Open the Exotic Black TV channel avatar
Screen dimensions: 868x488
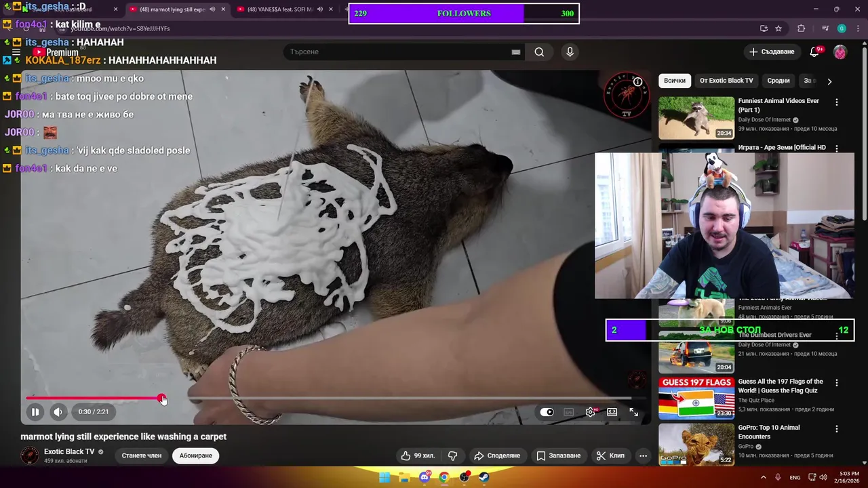coord(30,455)
